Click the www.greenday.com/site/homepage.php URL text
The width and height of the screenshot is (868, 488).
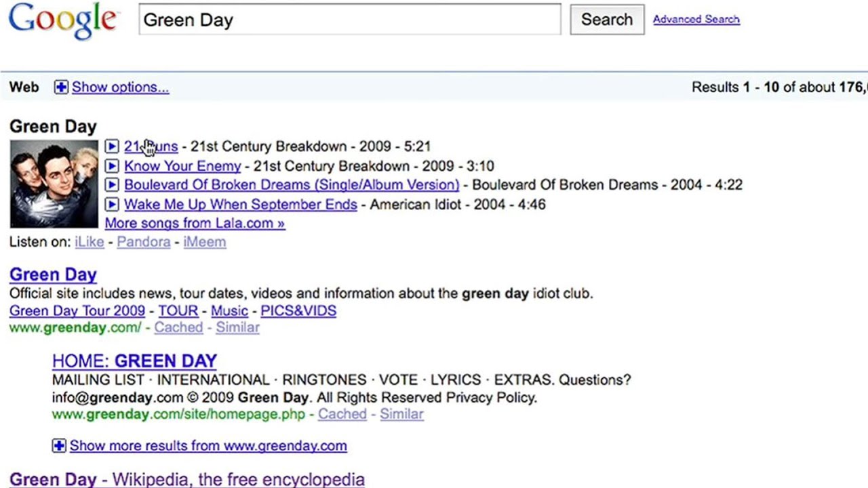coord(179,414)
